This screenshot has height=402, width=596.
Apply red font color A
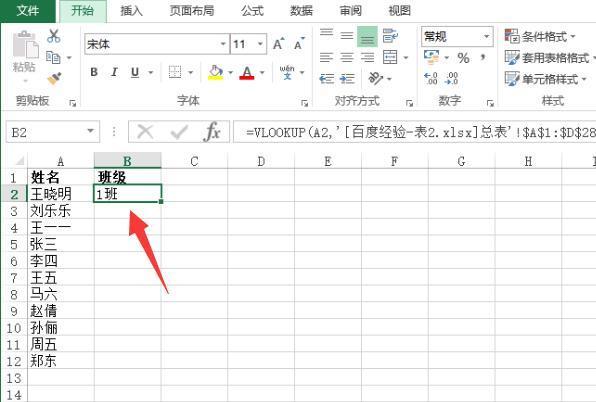tap(247, 72)
